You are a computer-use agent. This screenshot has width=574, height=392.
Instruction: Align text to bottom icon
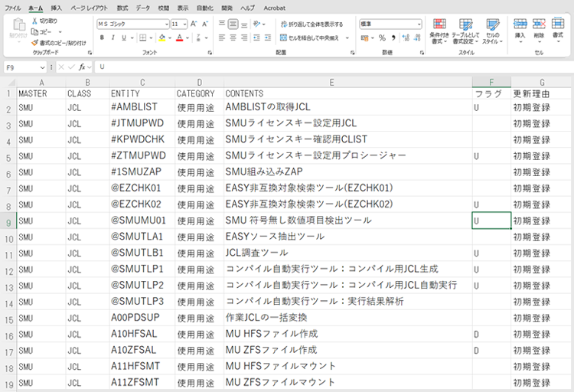[244, 24]
